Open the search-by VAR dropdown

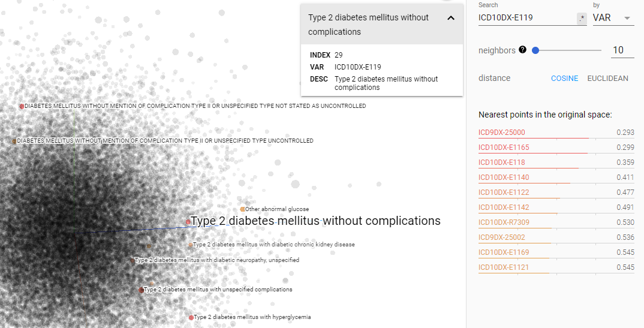tap(613, 18)
